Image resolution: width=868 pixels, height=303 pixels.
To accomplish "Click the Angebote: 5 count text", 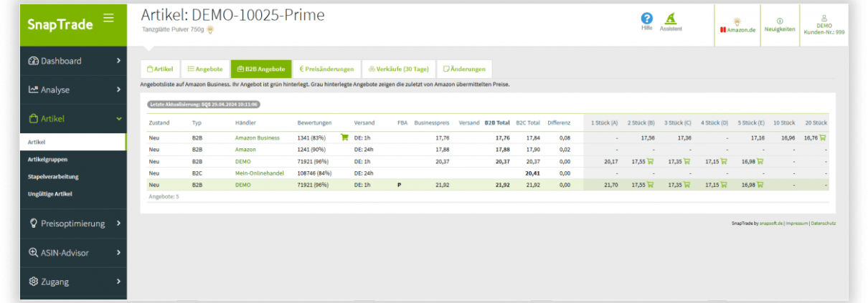I will click(164, 196).
